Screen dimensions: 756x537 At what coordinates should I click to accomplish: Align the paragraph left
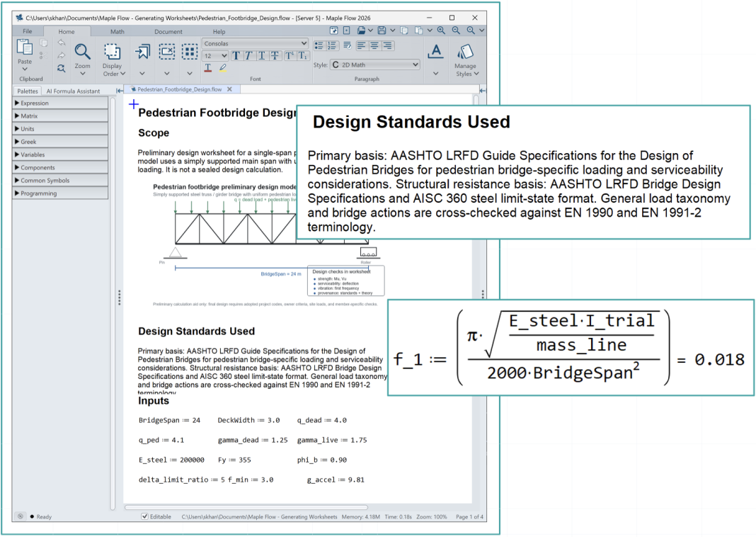point(361,45)
